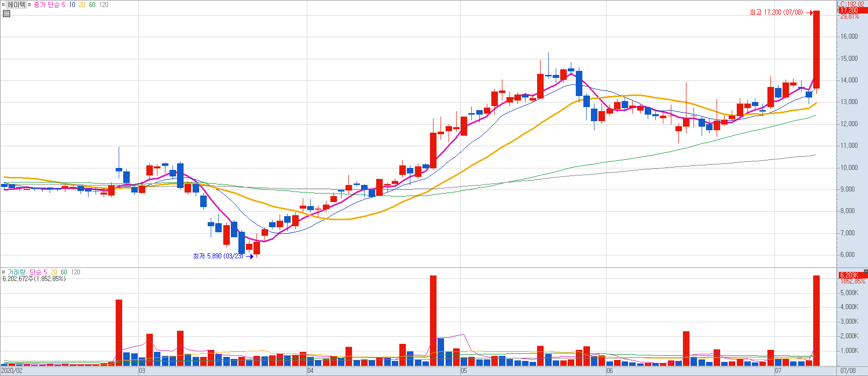Click the 11,000 price axis label

point(849,145)
